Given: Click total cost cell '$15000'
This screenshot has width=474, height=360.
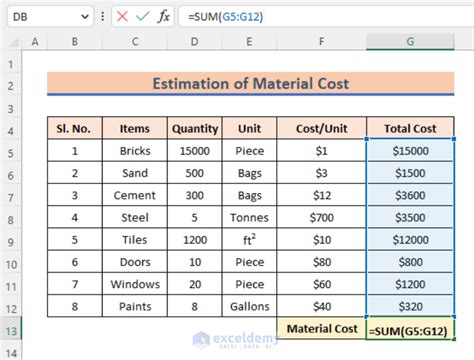Looking at the screenshot, I should (410, 151).
